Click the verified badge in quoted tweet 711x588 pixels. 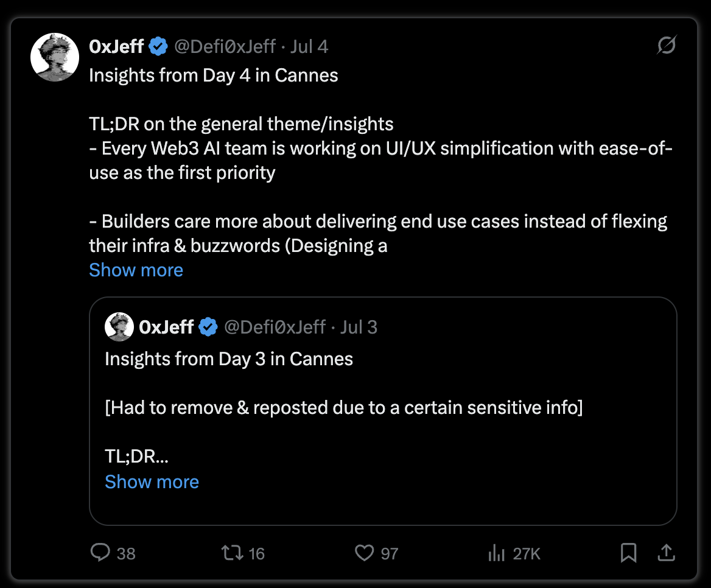click(x=208, y=327)
